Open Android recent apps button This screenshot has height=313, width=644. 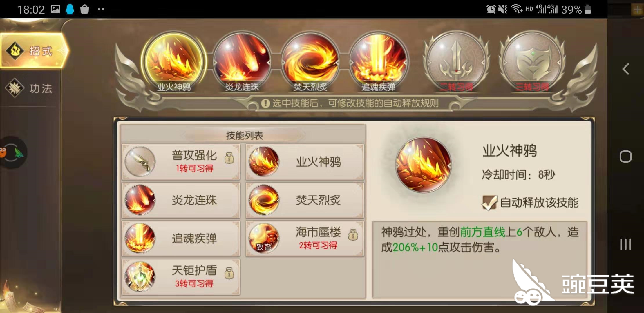(626, 244)
